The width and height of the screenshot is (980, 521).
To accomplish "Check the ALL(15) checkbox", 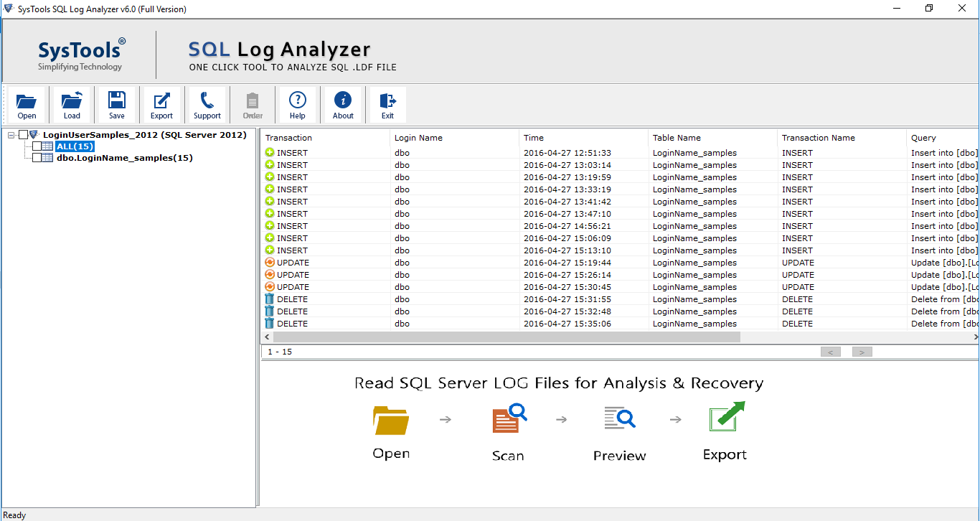I will tap(37, 146).
